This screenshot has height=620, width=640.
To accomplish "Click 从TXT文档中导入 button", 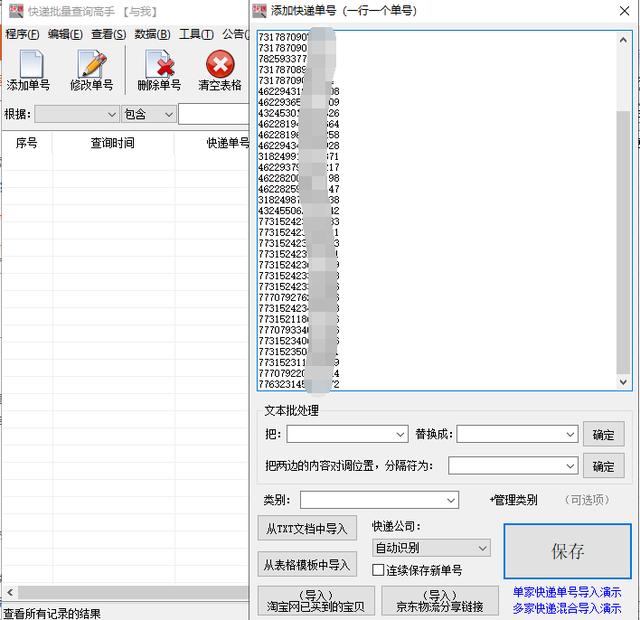I will (307, 528).
